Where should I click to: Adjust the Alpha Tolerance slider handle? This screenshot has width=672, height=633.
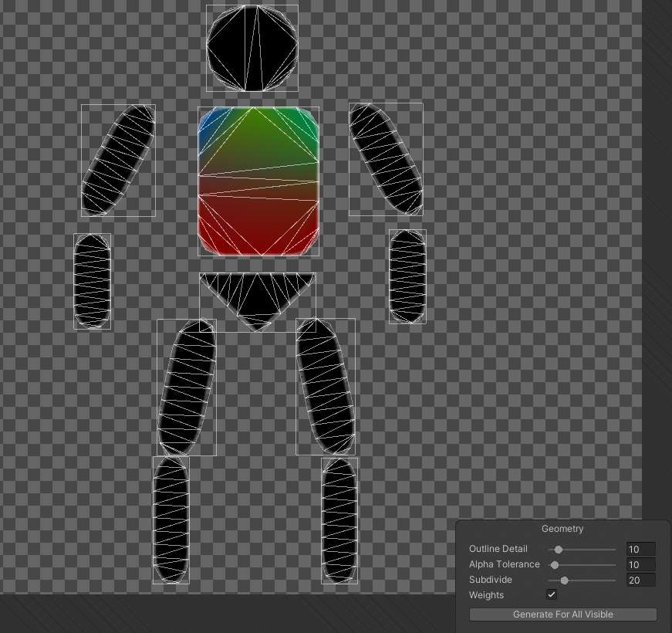(x=555, y=565)
